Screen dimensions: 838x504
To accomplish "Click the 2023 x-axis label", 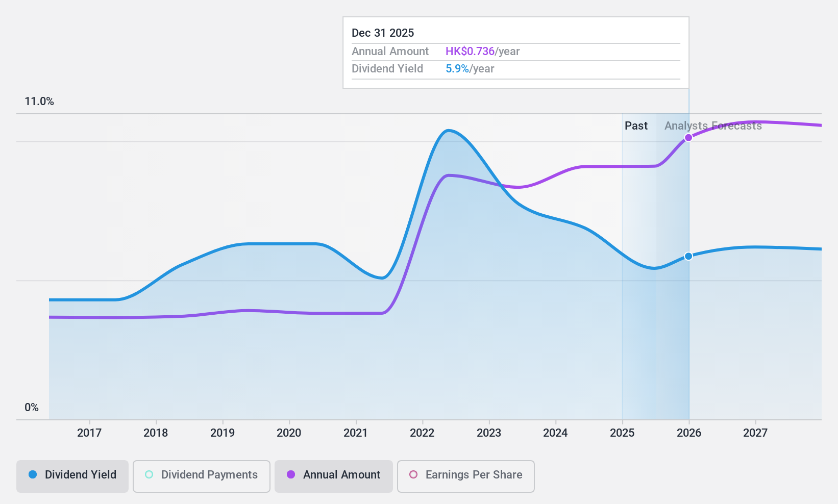I will [489, 433].
